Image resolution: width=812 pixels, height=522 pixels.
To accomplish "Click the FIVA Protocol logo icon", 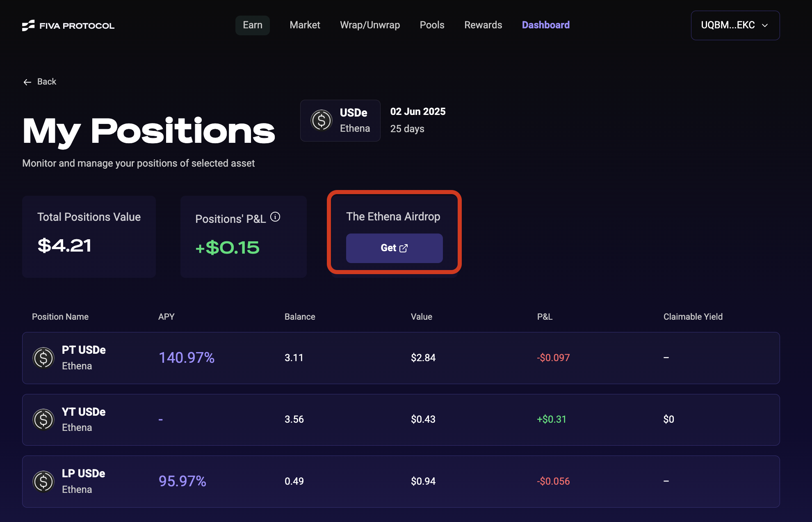I will (x=28, y=25).
